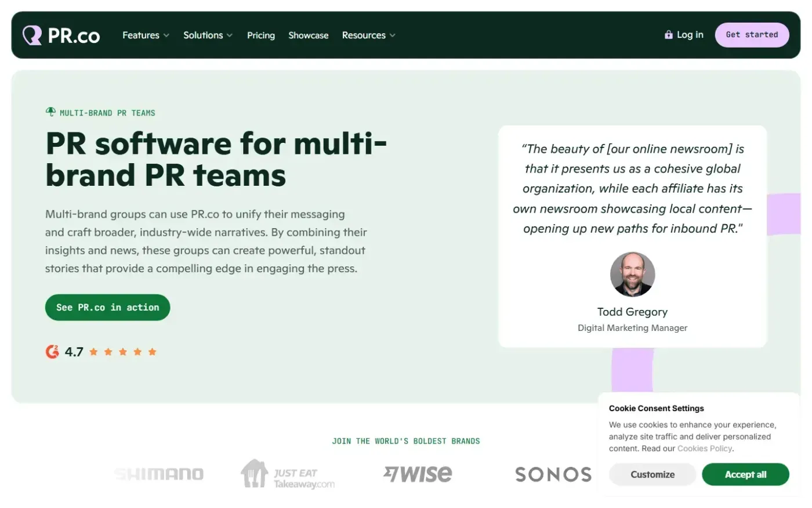Expand the Solutions dropdown menu
The width and height of the screenshot is (812, 508).
208,35
